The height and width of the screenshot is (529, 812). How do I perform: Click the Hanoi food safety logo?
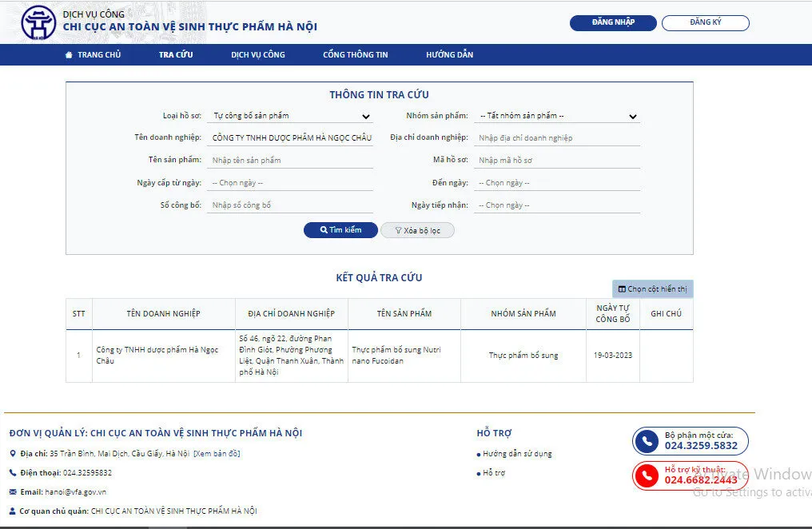[38, 22]
